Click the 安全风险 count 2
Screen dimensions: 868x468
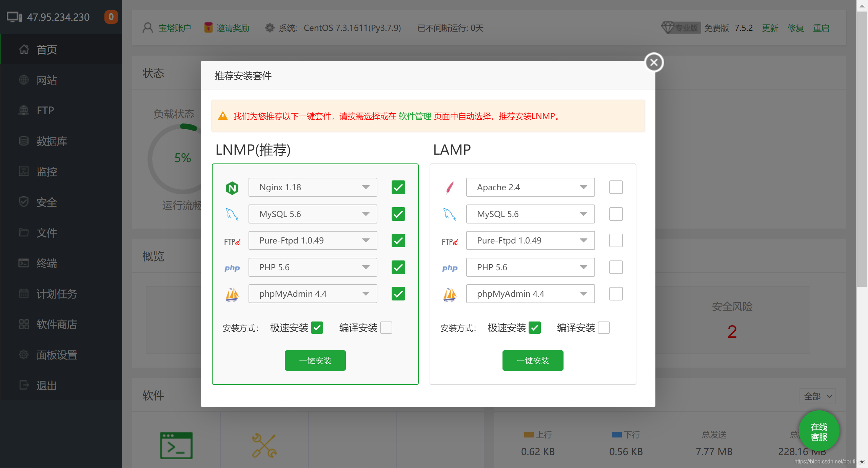pos(732,332)
